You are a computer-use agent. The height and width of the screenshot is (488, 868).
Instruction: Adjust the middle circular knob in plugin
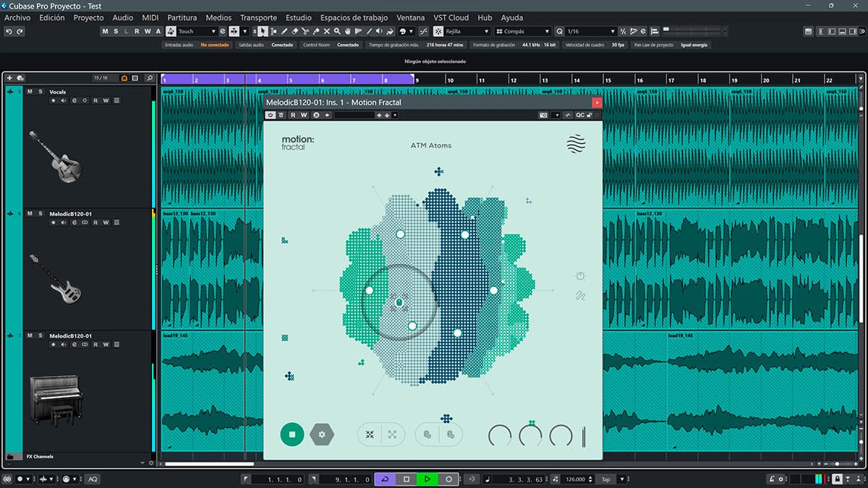pyautogui.click(x=530, y=435)
